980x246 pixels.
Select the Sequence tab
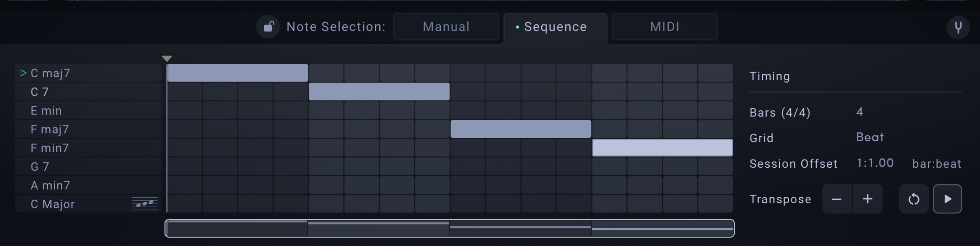[x=555, y=27]
